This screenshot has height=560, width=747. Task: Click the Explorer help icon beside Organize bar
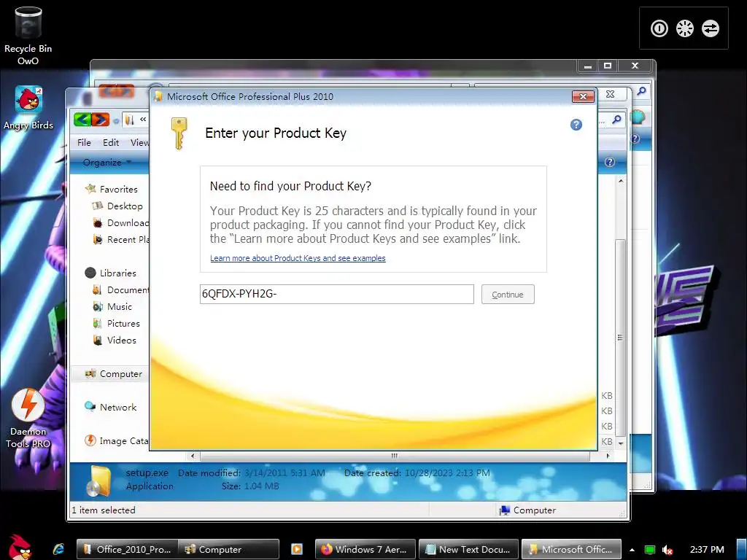click(x=610, y=162)
